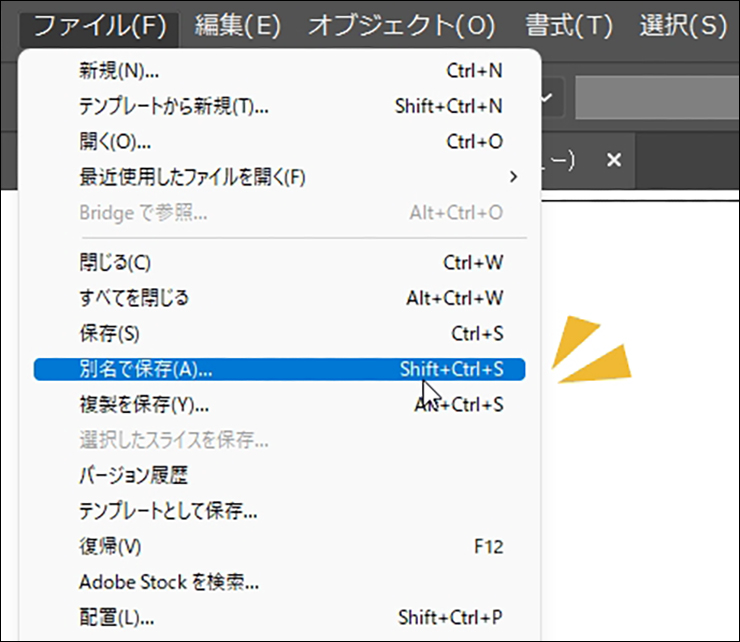Open the 選択(S) menu

(683, 25)
